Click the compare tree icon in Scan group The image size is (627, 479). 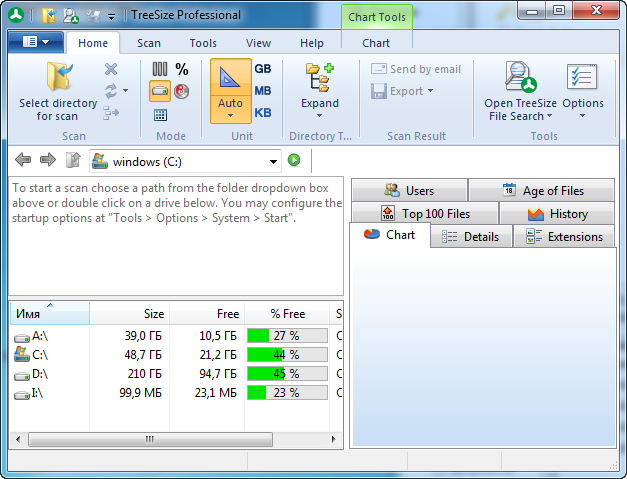point(111,113)
